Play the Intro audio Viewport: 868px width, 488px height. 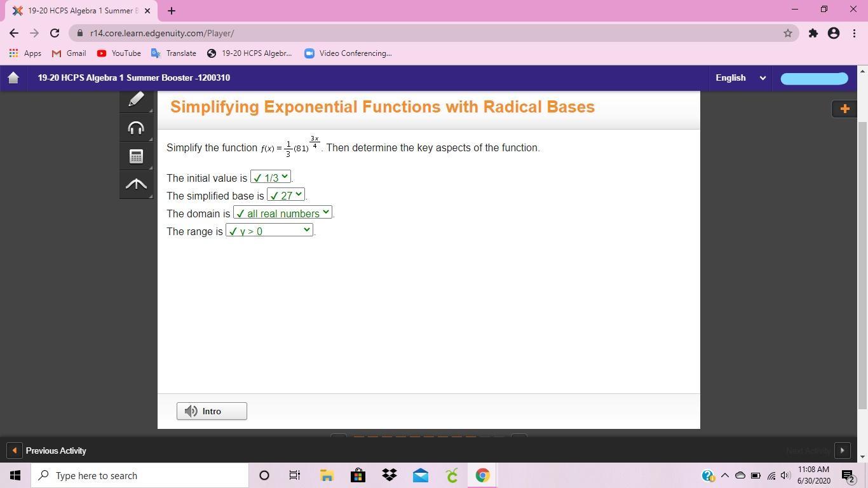tap(212, 411)
